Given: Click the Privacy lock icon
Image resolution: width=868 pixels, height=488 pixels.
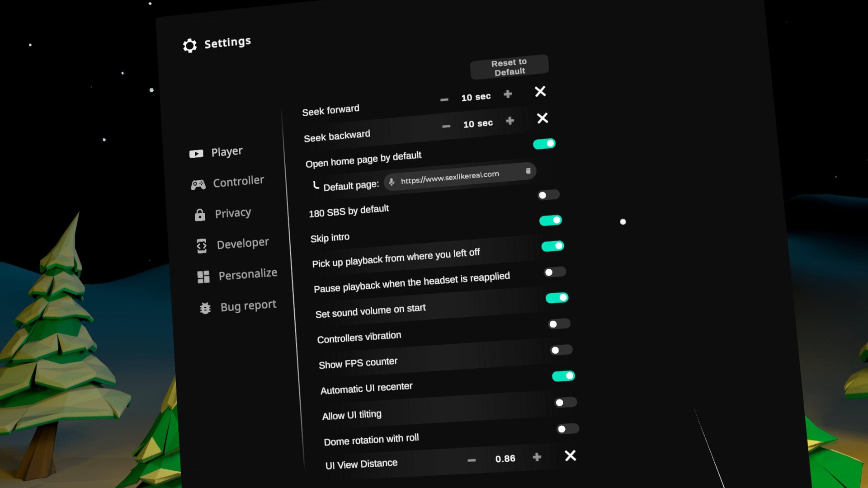Looking at the screenshot, I should click(x=200, y=215).
